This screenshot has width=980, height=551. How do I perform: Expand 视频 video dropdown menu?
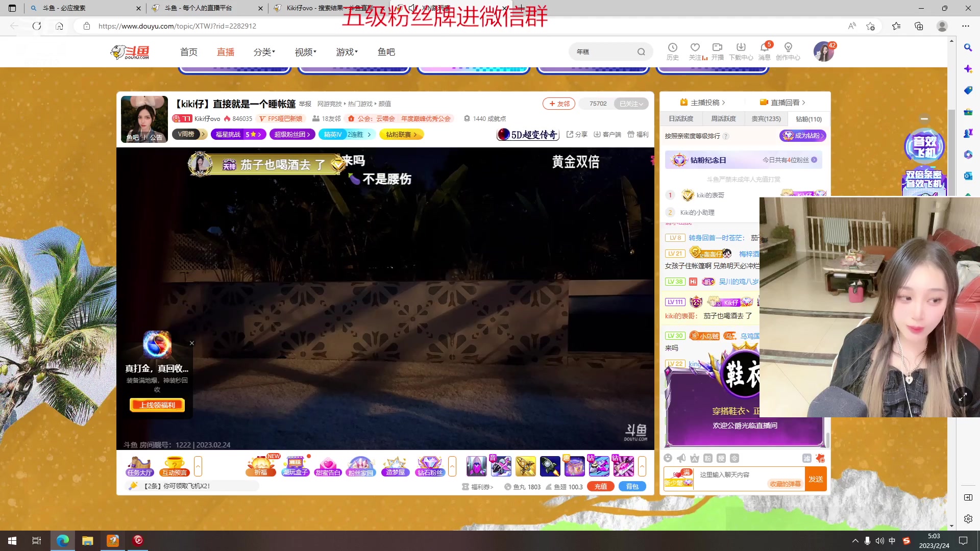(306, 52)
